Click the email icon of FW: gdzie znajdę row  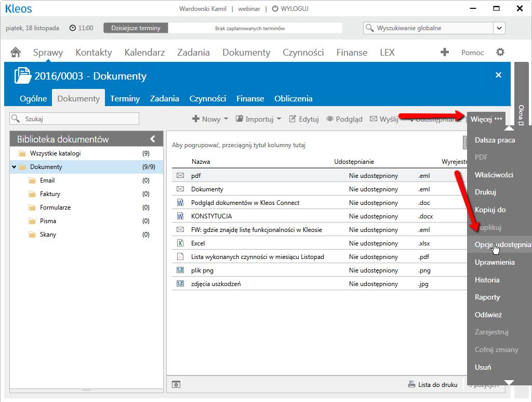coord(180,229)
